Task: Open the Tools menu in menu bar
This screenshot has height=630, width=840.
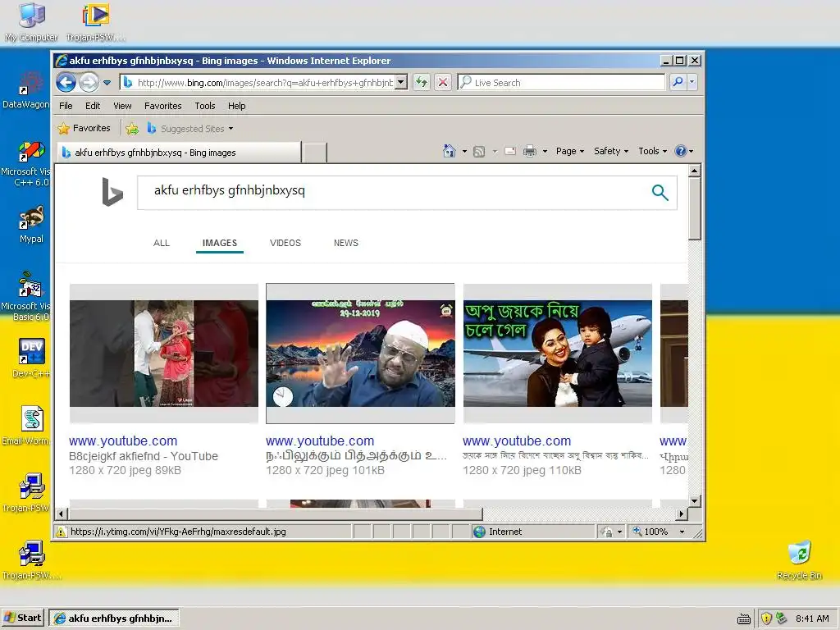Action: pos(204,106)
